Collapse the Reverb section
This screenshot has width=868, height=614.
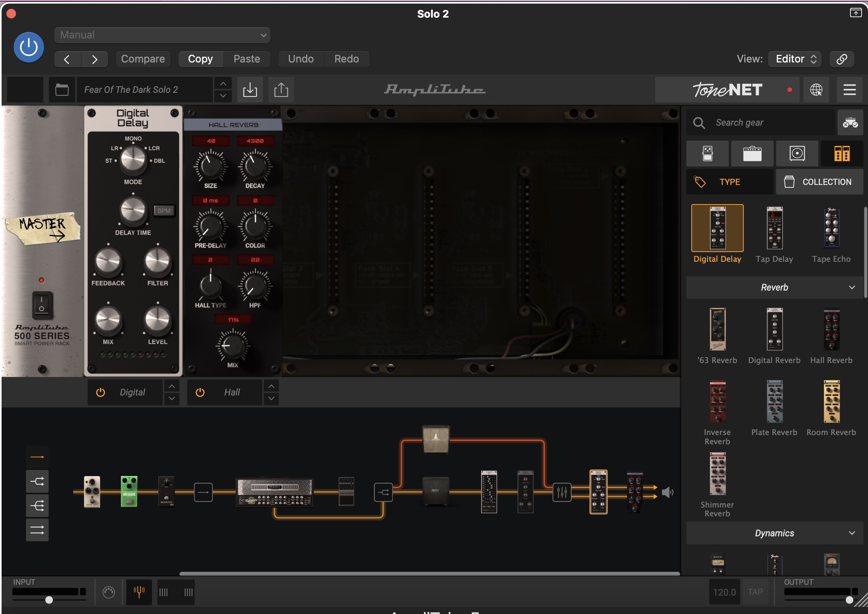pyautogui.click(x=774, y=287)
